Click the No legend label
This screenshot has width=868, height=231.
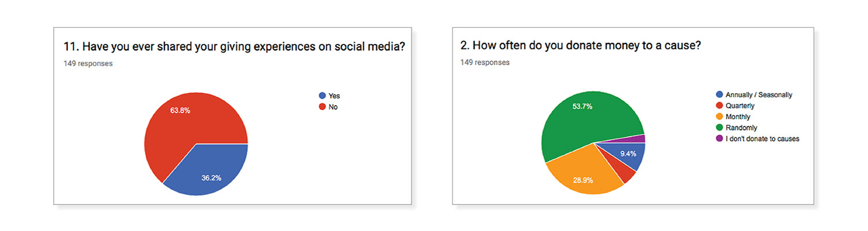click(x=333, y=107)
